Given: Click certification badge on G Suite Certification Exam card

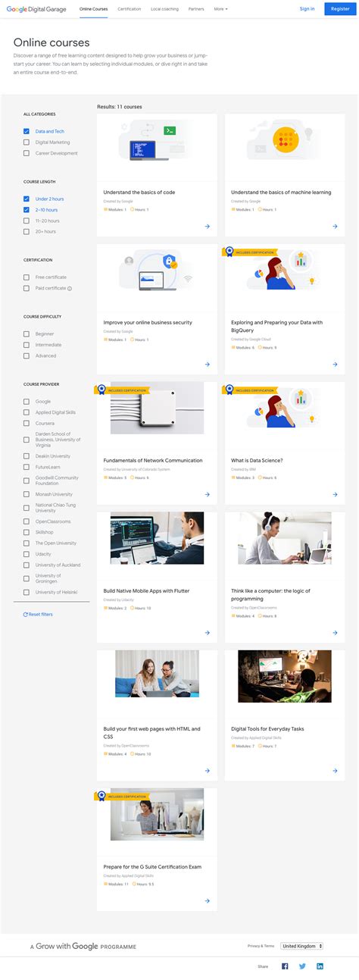Looking at the screenshot, I should [122, 797].
